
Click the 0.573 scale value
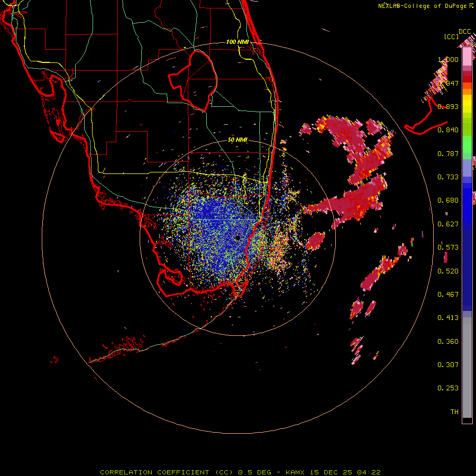pos(448,248)
